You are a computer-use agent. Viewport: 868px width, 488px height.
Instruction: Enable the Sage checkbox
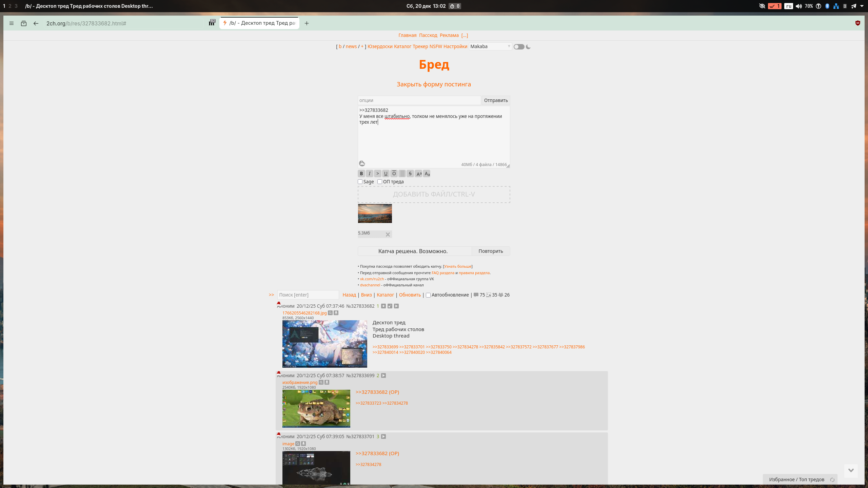tap(360, 182)
